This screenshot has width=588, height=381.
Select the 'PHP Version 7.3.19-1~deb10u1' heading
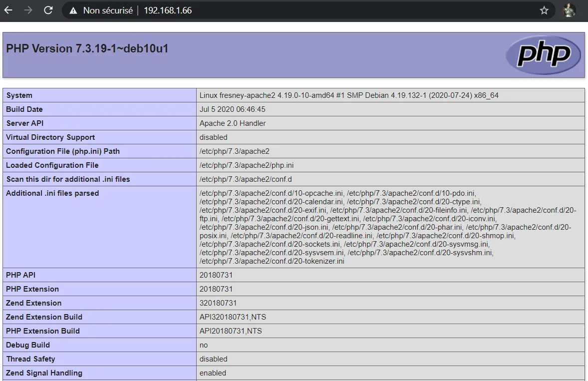coord(87,48)
